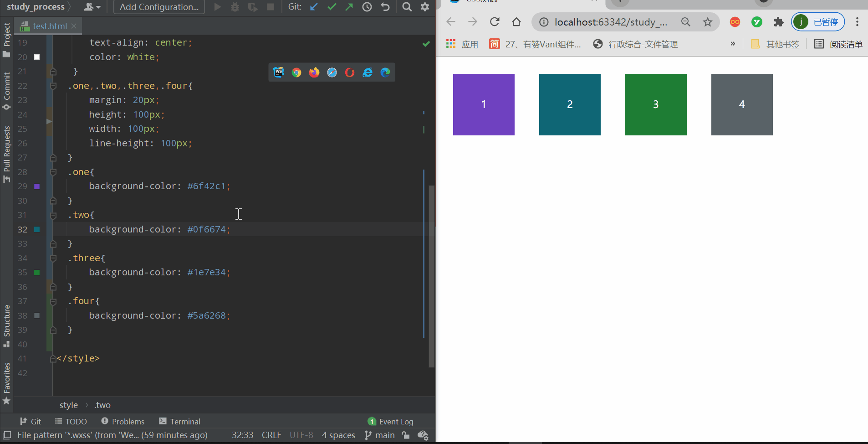Click the Run play icon
This screenshot has width=868, height=444.
tap(218, 7)
